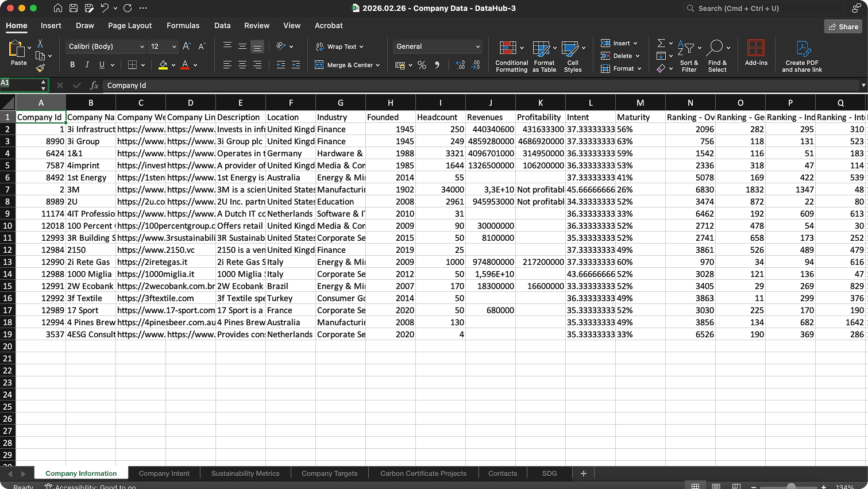Decrease decimal places

click(476, 65)
